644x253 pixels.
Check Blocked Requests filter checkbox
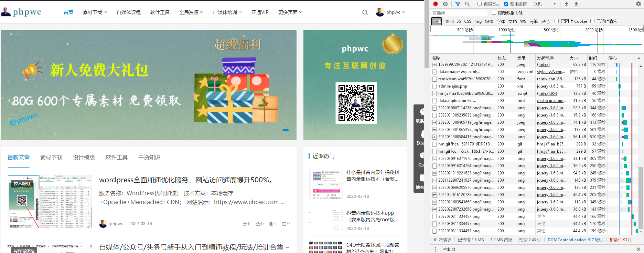click(592, 21)
